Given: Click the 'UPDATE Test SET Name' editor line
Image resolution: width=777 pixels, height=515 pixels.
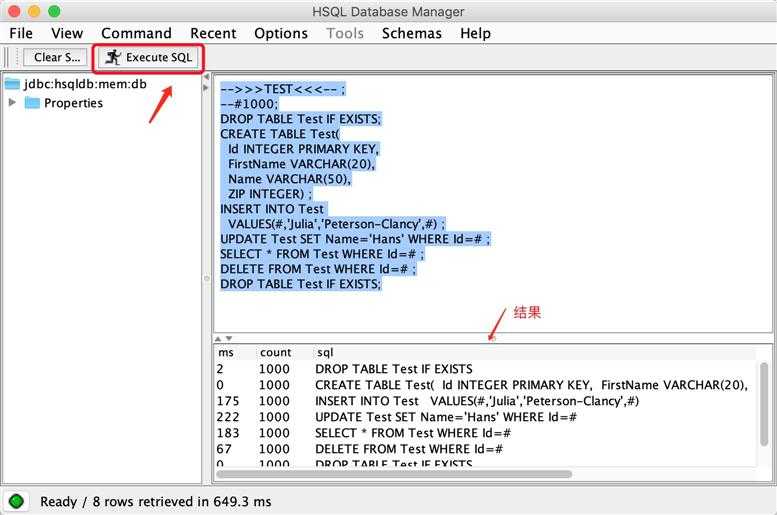Looking at the screenshot, I should (x=355, y=239).
